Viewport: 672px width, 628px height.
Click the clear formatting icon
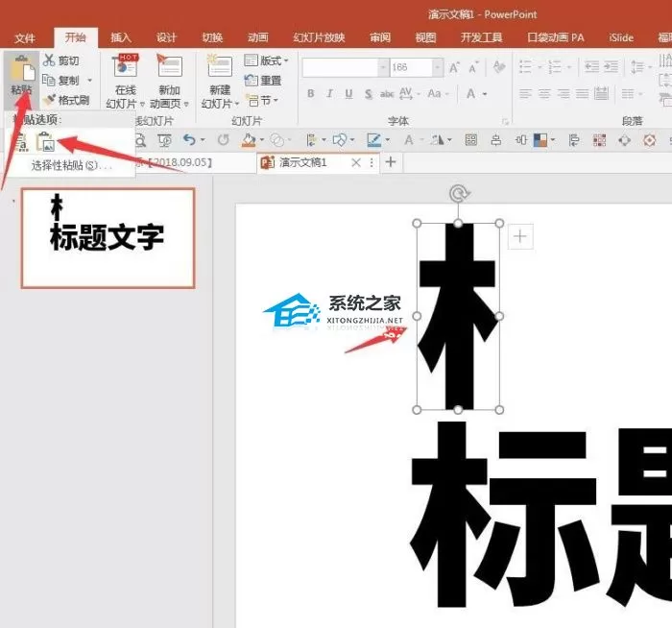click(499, 67)
